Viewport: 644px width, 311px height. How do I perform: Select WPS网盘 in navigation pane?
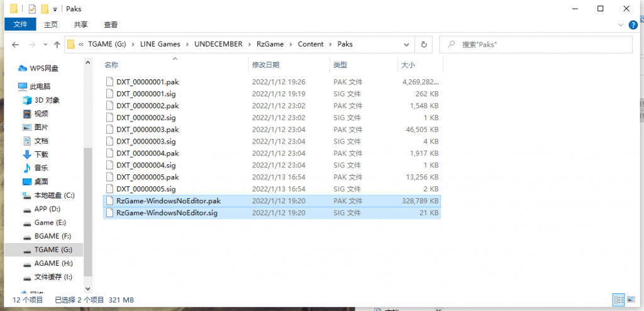pyautogui.click(x=45, y=68)
